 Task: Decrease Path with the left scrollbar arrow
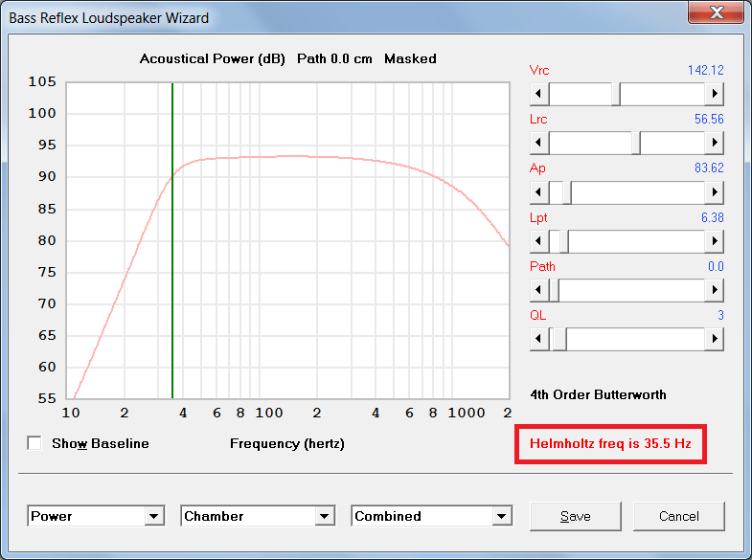[x=539, y=290]
